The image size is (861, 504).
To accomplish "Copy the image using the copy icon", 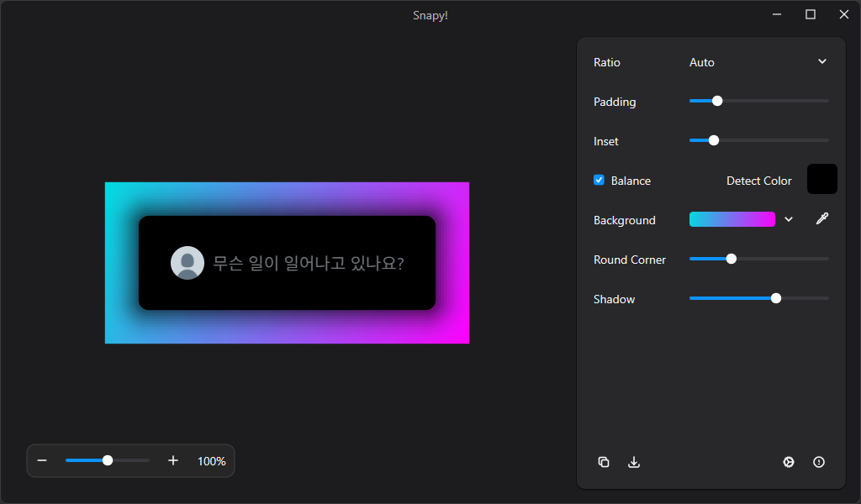I will pos(604,462).
